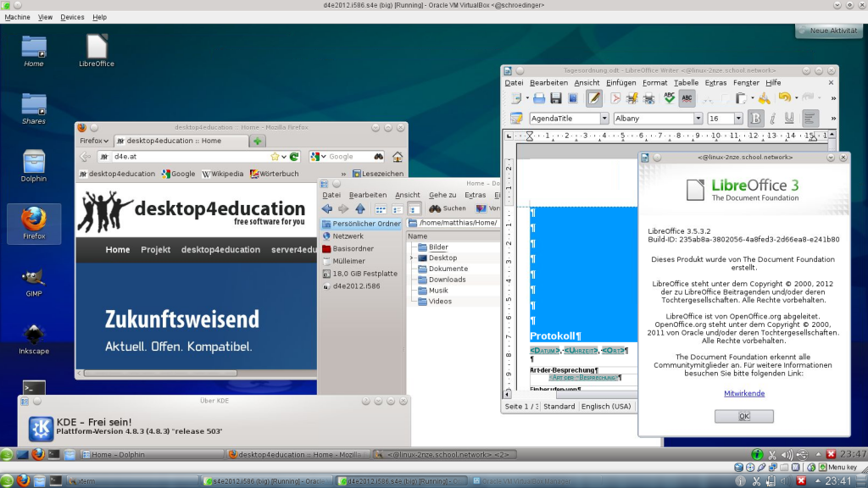This screenshot has height=488, width=868.
Task: Reload the page in Firefox
Action: (x=294, y=157)
